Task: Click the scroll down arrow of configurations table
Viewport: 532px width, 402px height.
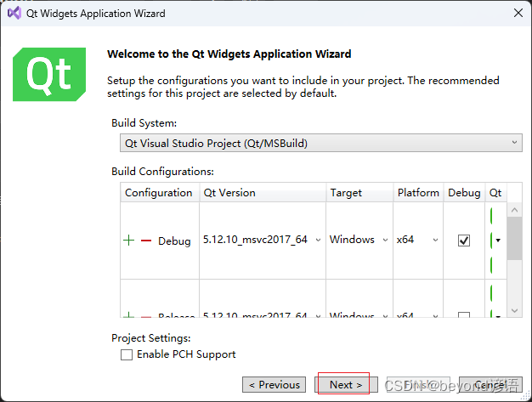Action: (514, 310)
